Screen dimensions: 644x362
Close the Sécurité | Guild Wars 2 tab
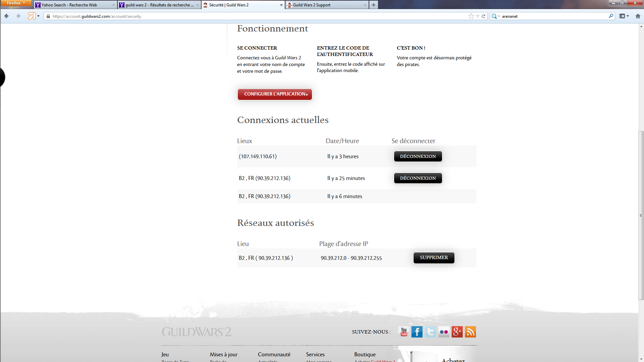point(281,5)
